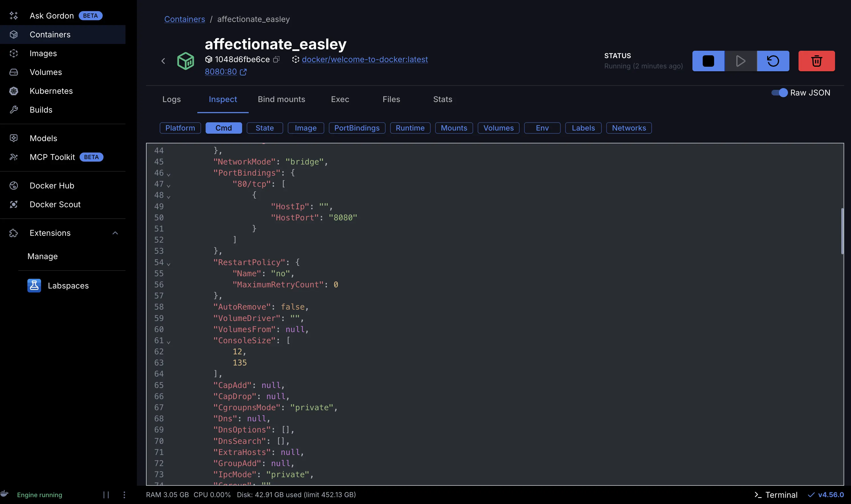Click the JSON viewer scrollbar
The image size is (851, 504).
point(842,231)
